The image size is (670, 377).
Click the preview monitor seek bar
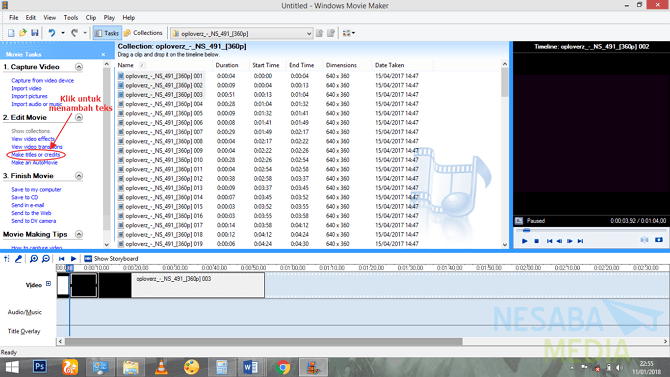coord(590,230)
